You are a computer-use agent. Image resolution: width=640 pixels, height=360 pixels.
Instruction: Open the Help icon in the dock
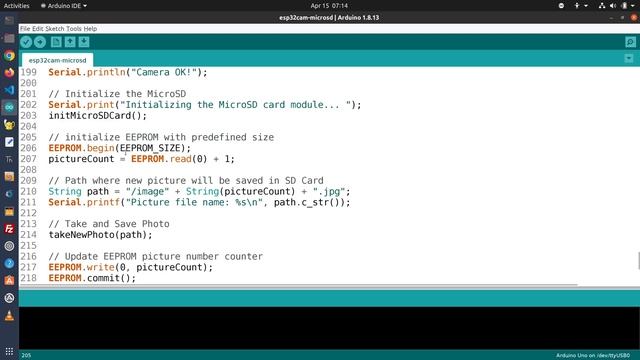[x=9, y=264]
